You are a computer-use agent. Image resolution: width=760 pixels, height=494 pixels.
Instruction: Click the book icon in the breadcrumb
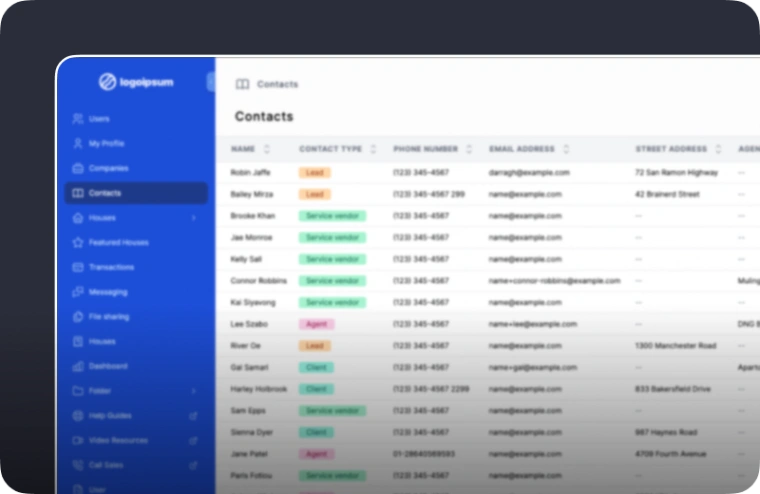click(x=242, y=84)
